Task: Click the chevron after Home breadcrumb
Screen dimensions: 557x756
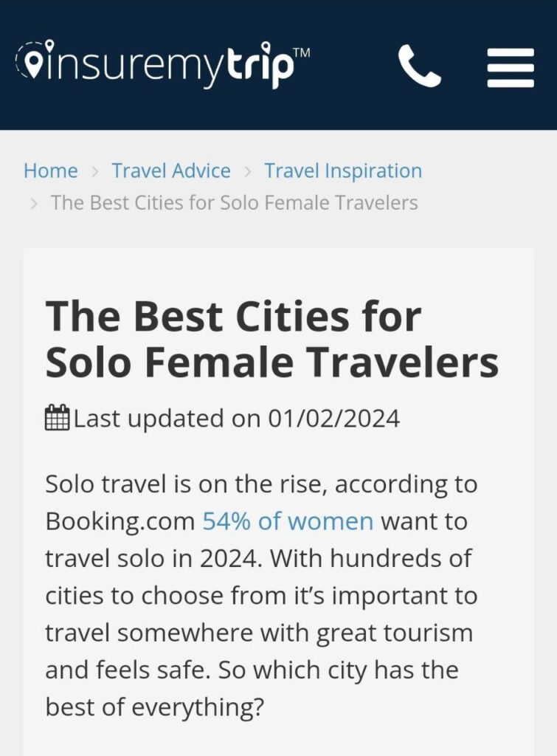Action: click(95, 171)
